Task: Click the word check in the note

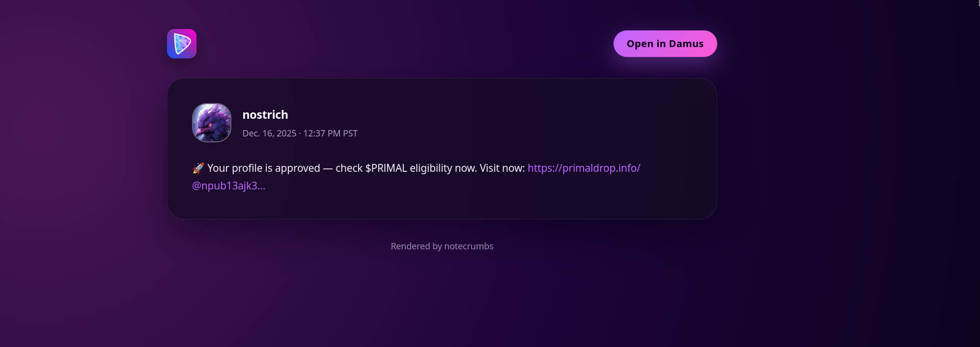Action: click(349, 168)
